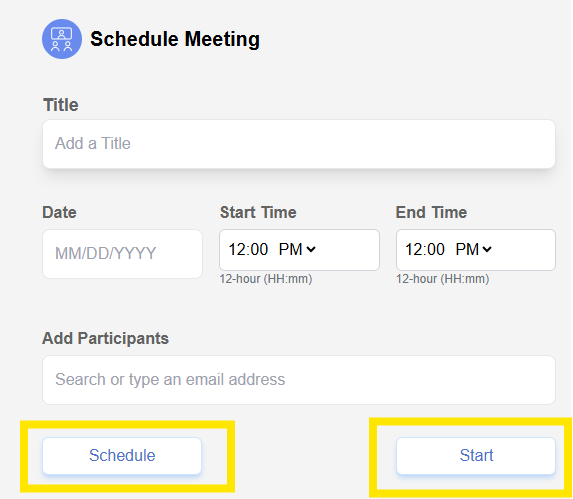
Task: Click the 12-hour format hint under Start Time
Action: point(266,279)
